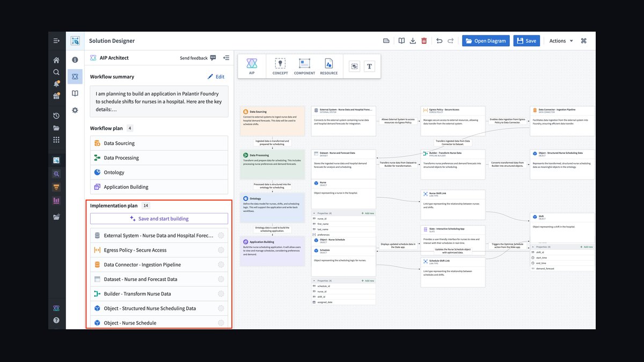The image size is (644, 362).
Task: Click Send feedback
Action: 198,58
